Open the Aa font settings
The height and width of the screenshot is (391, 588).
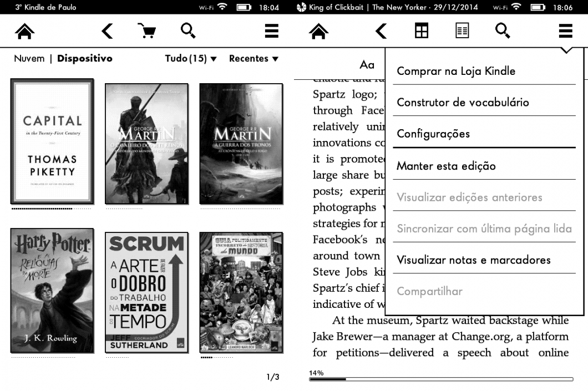[367, 65]
